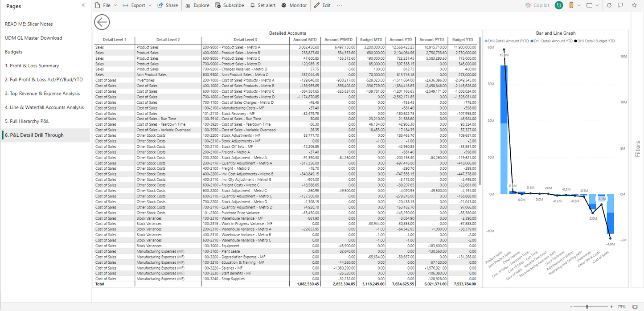Click the 'Bar and Line Graph' chart title
The image size is (644, 311).
556,33
